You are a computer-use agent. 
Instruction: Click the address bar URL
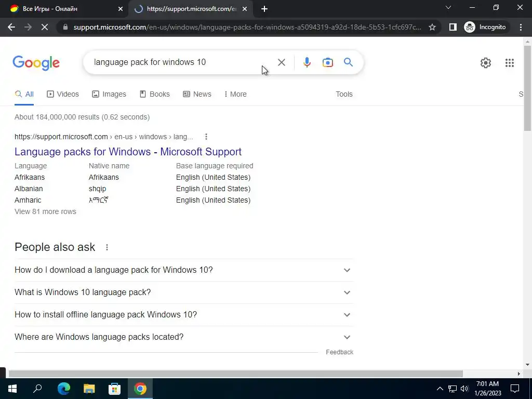click(x=247, y=27)
